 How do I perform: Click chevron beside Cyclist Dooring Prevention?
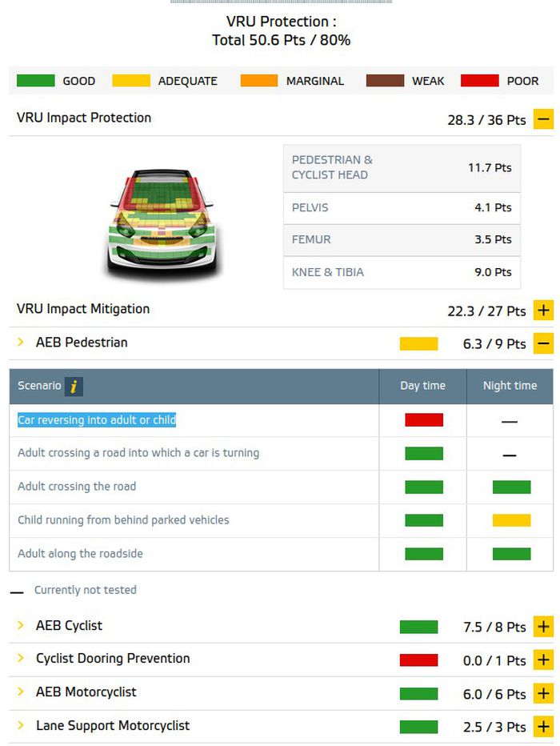[21, 659]
